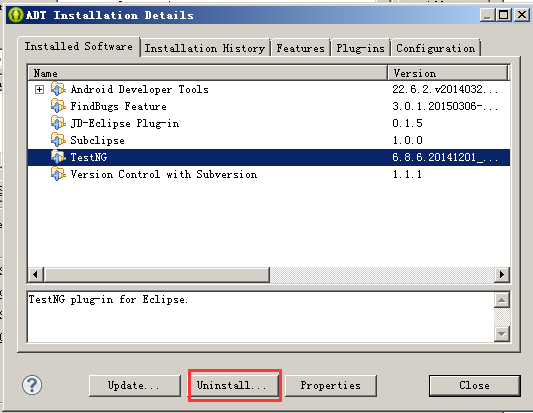Click the Subclipse feature icon
This screenshot has height=413, width=533.
(x=58, y=140)
